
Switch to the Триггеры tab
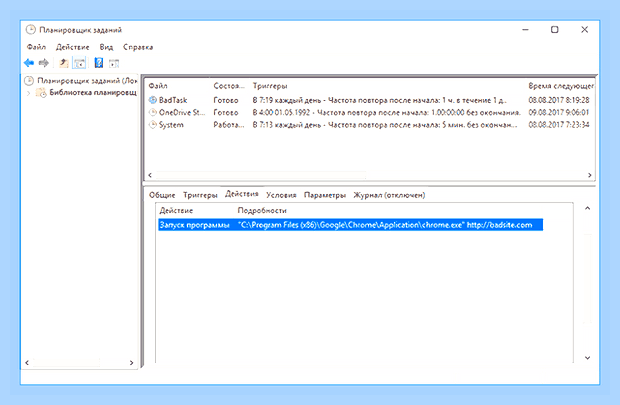[x=200, y=195]
